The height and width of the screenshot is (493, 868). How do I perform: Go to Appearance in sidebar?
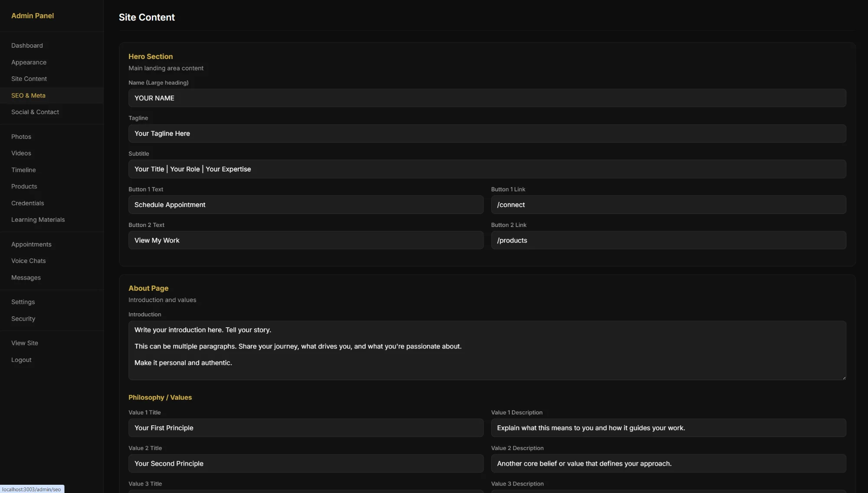[29, 62]
